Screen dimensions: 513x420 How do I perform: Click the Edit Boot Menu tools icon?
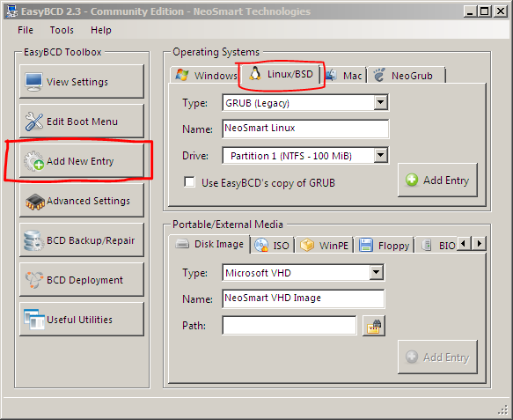[34, 122]
